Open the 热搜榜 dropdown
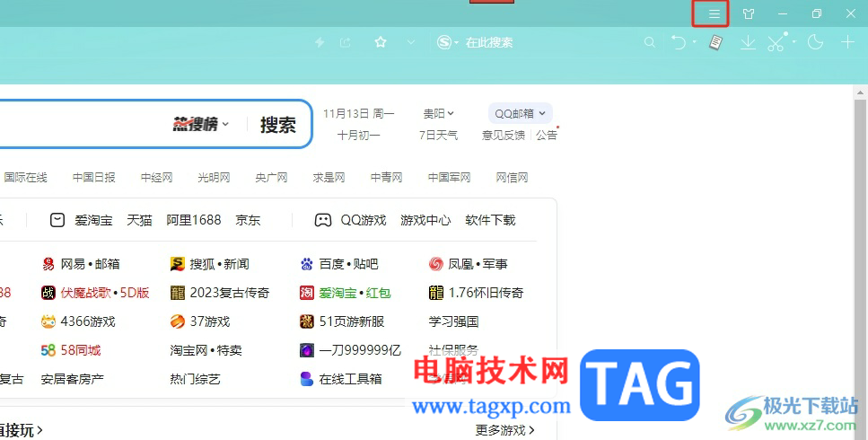 (x=201, y=124)
